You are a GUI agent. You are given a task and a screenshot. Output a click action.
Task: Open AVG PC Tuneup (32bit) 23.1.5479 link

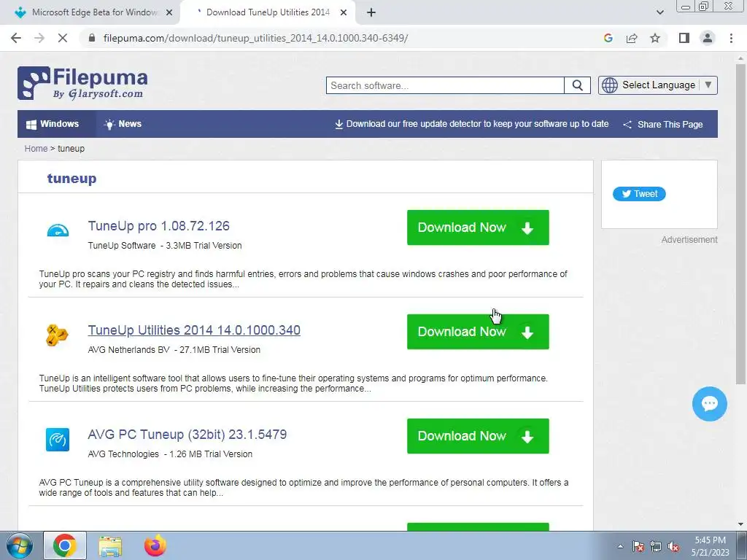(187, 435)
